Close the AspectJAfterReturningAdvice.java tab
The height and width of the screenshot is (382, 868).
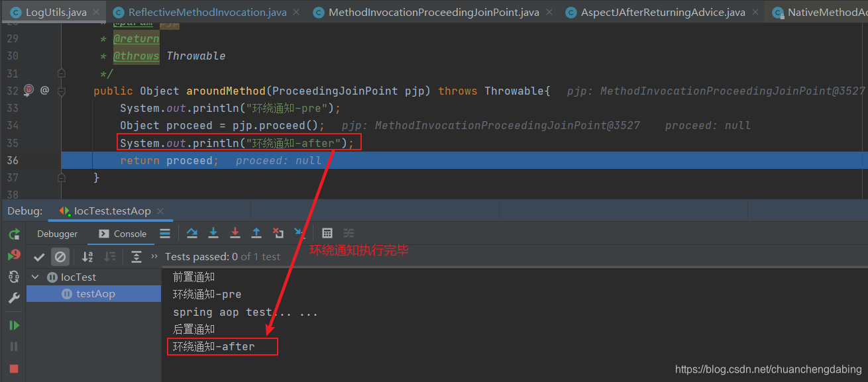pos(754,12)
